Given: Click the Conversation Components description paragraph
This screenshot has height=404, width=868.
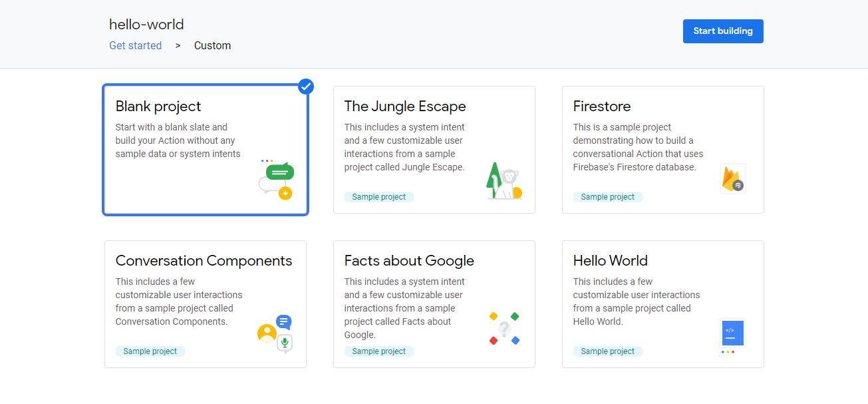Looking at the screenshot, I should (x=179, y=302).
